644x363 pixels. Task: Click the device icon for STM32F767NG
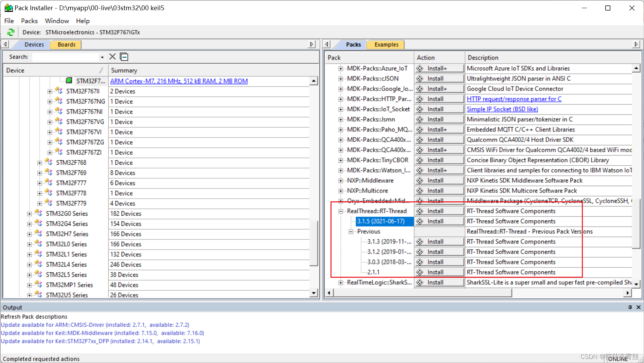(59, 101)
